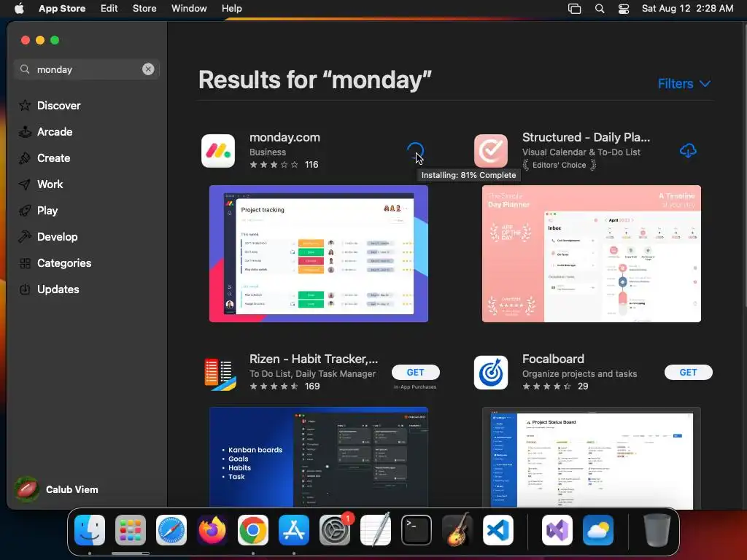
Task: Get the Rizen Habit Tracker app
Action: point(415,373)
